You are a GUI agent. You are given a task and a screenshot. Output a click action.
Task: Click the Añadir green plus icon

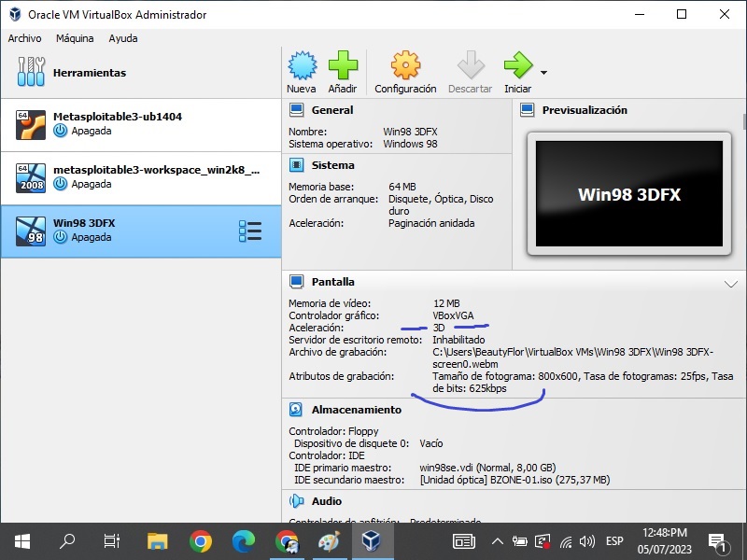[343, 65]
